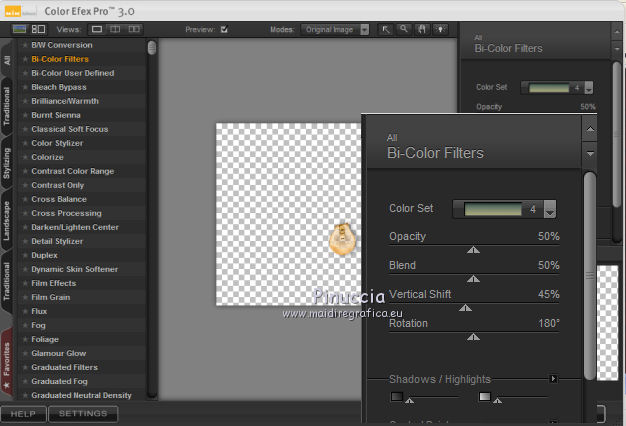Click the Opacity slider handle in the enlarged panel
Viewport: 626px width, 426px height.
point(473,250)
